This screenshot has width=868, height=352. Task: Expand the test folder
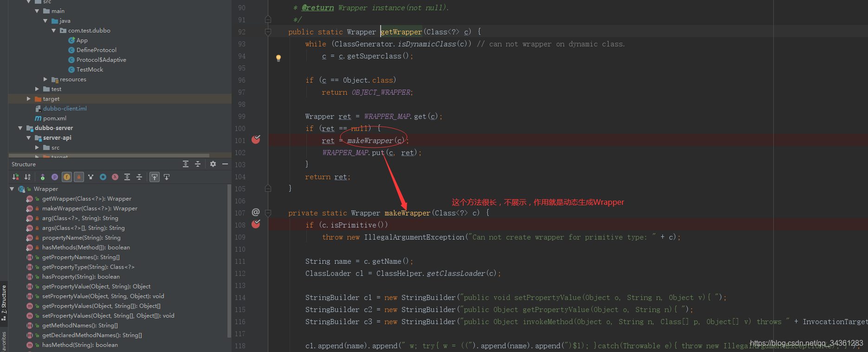(37, 89)
